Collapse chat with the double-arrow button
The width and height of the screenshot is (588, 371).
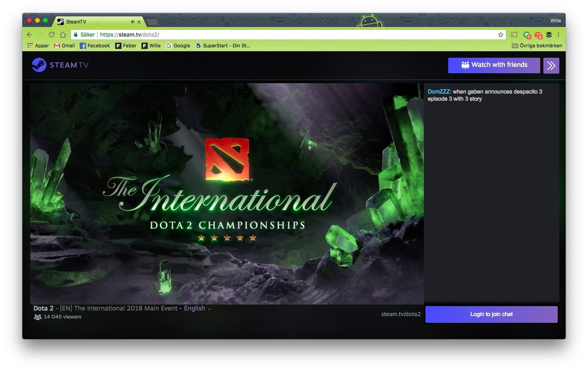[x=551, y=66]
